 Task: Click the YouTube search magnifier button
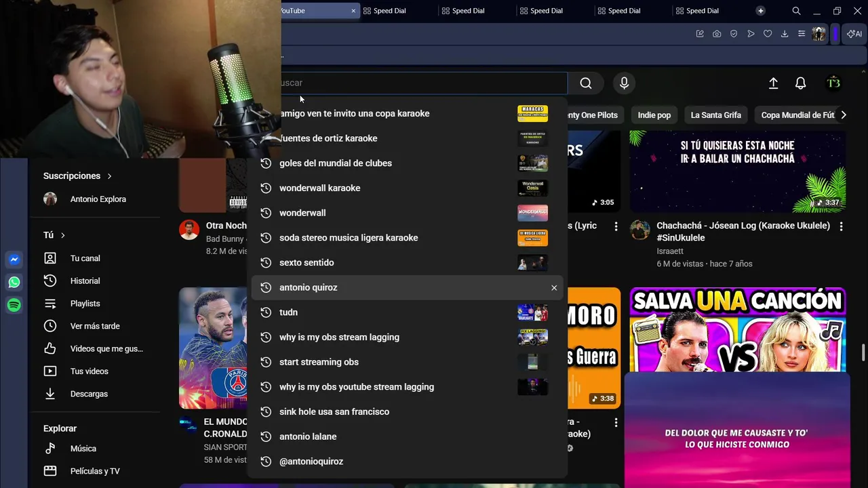click(x=586, y=83)
